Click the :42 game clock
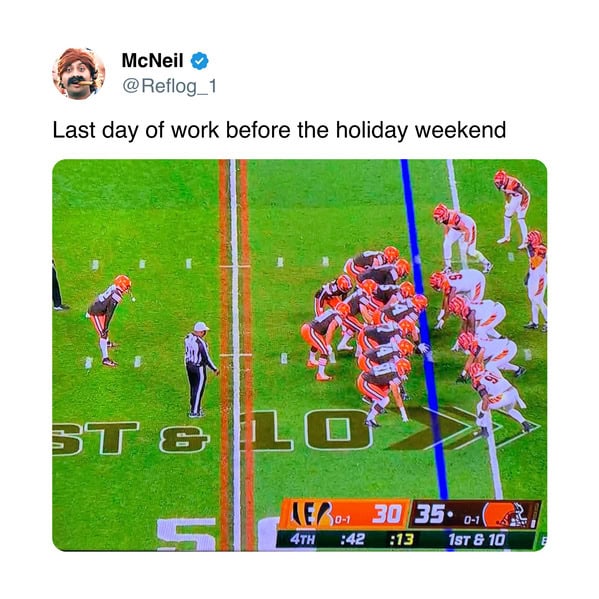599x599 pixels. (353, 539)
